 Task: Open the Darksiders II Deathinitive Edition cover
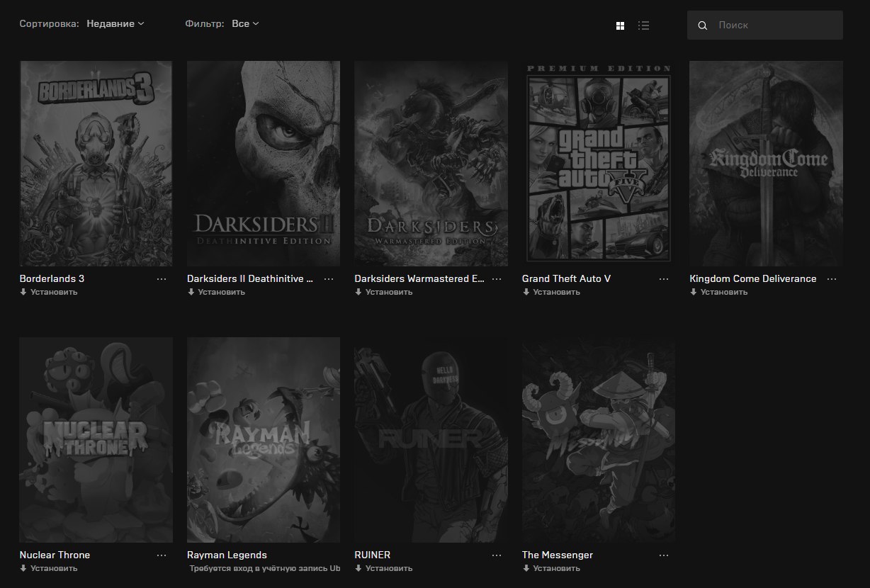tap(264, 164)
